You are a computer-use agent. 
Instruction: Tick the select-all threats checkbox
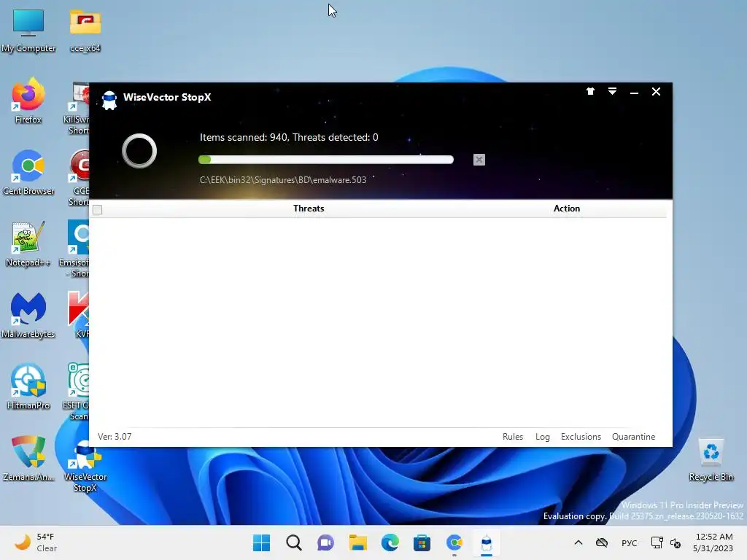point(98,209)
